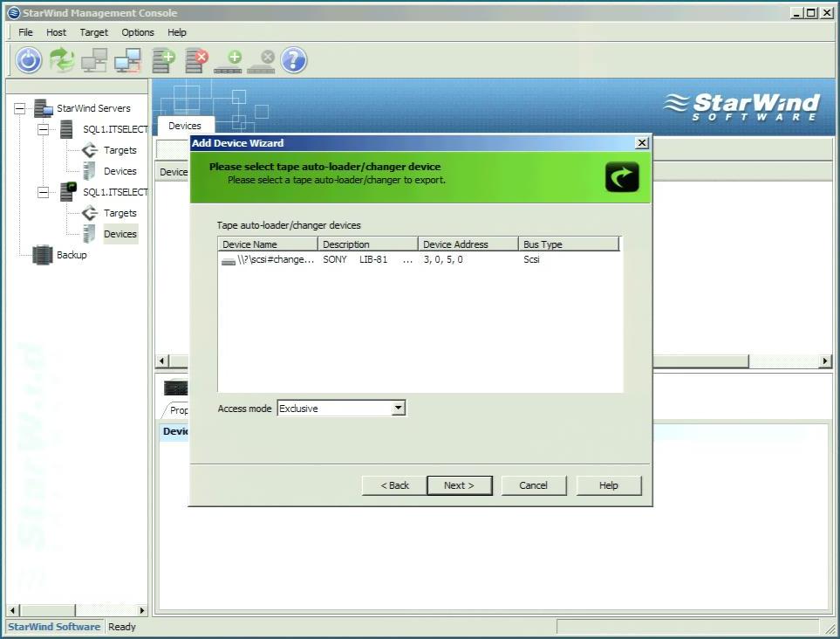Click right arrow of device list scrollbar
Screen dimensions: 840x639
click(825, 361)
